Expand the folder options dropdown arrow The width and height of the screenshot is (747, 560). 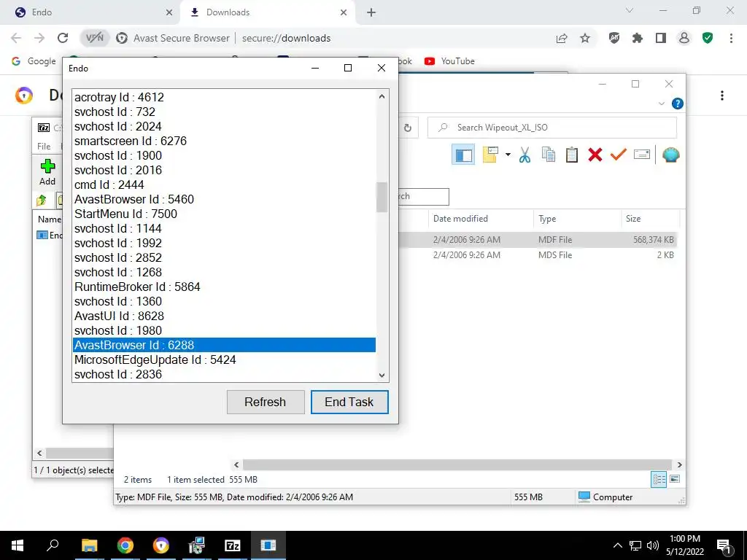coord(508,155)
